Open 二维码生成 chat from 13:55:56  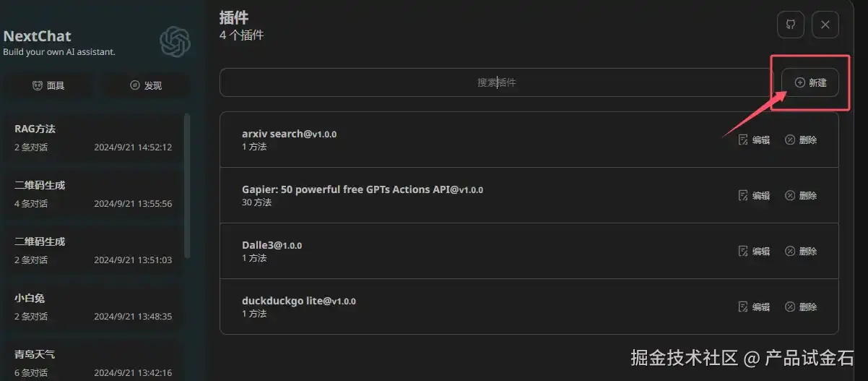click(93, 194)
